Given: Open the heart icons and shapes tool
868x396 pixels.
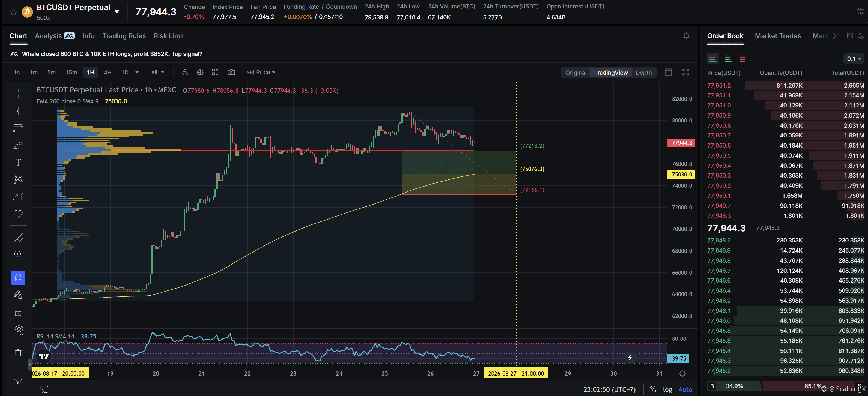Looking at the screenshot, I should pos(18,214).
